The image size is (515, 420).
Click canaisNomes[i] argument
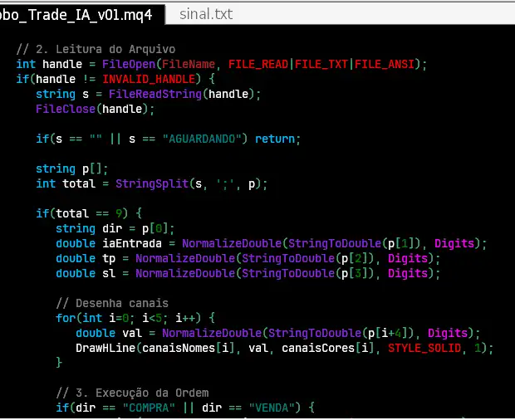coord(189,348)
